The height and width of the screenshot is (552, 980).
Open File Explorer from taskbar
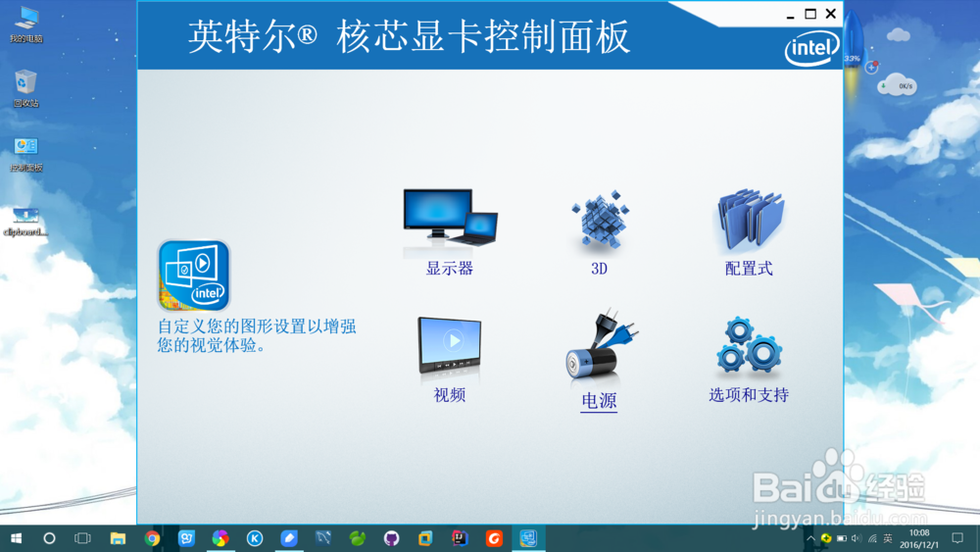pyautogui.click(x=119, y=538)
